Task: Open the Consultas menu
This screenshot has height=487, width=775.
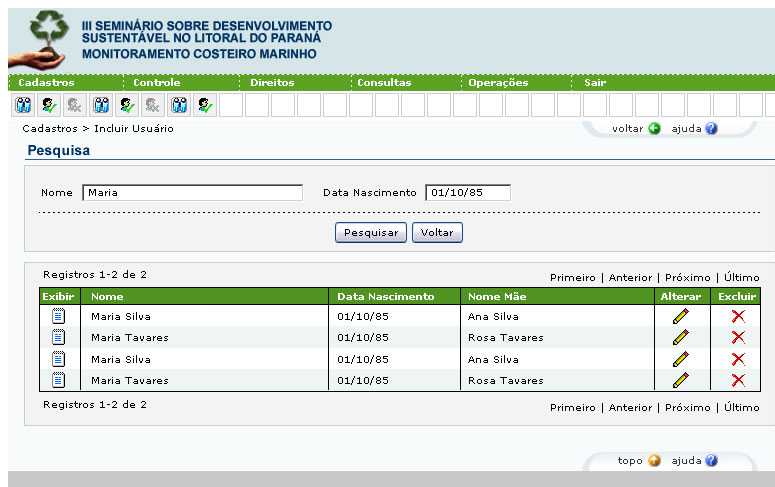Action: (x=384, y=83)
